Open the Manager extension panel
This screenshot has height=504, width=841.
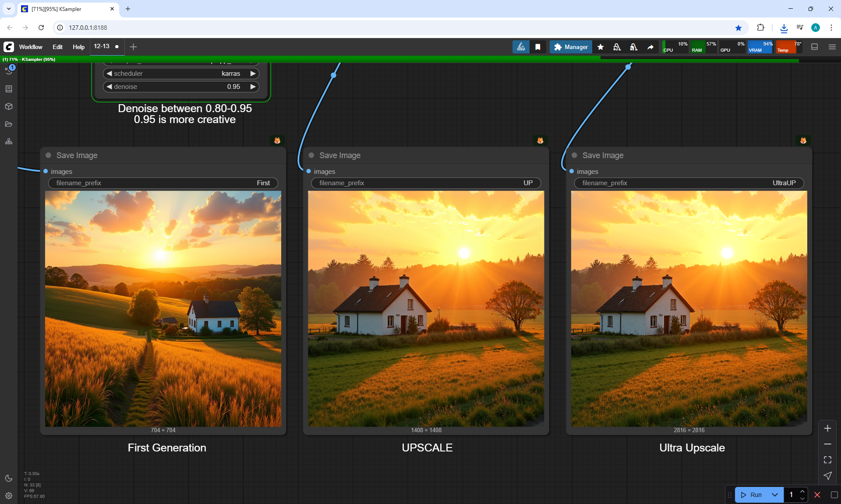click(x=571, y=47)
